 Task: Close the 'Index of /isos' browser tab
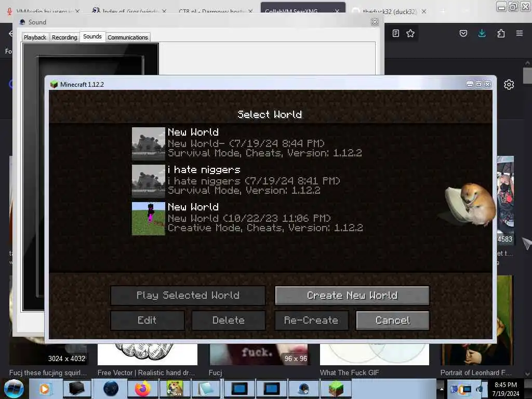pos(164,11)
